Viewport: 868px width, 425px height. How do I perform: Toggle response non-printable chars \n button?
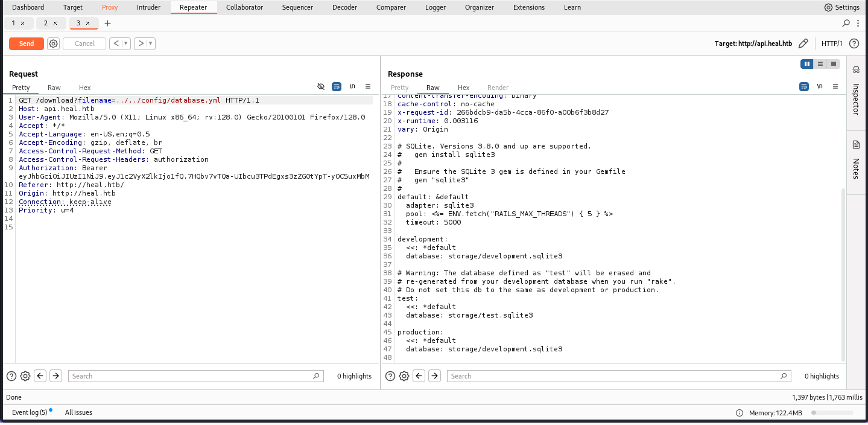click(x=820, y=87)
